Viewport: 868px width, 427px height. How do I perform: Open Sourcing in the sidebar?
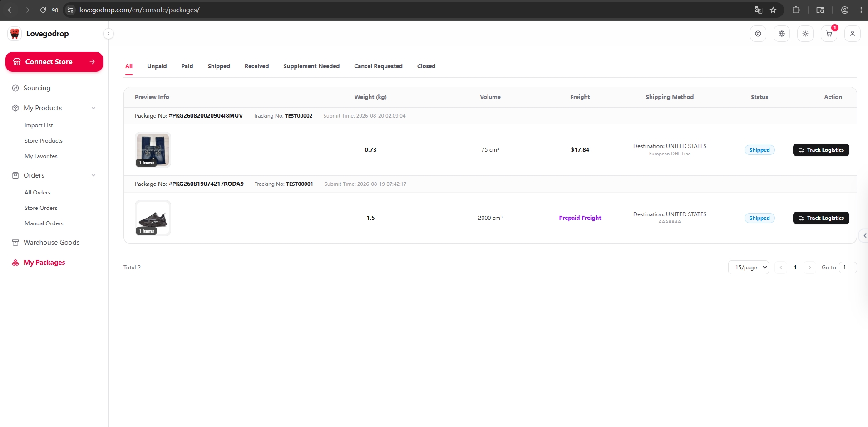[x=37, y=88]
